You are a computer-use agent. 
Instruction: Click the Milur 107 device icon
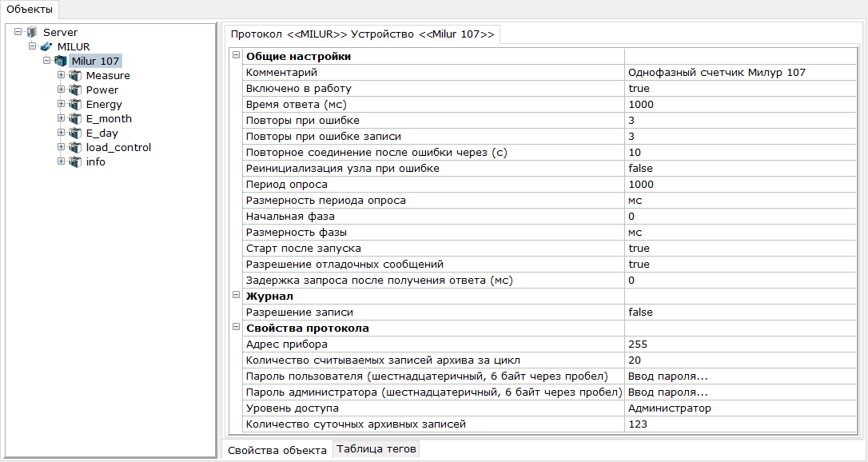tap(61, 61)
